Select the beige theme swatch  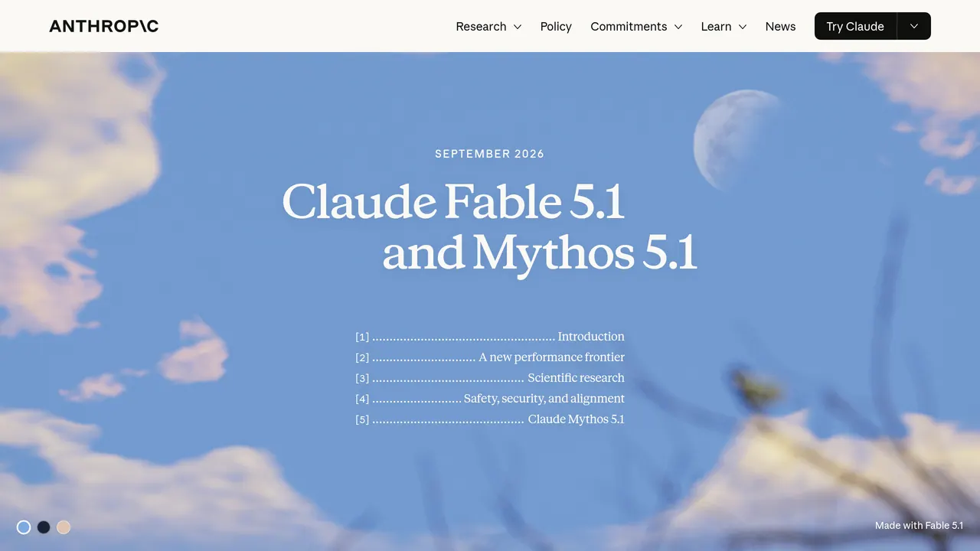pos(64,527)
